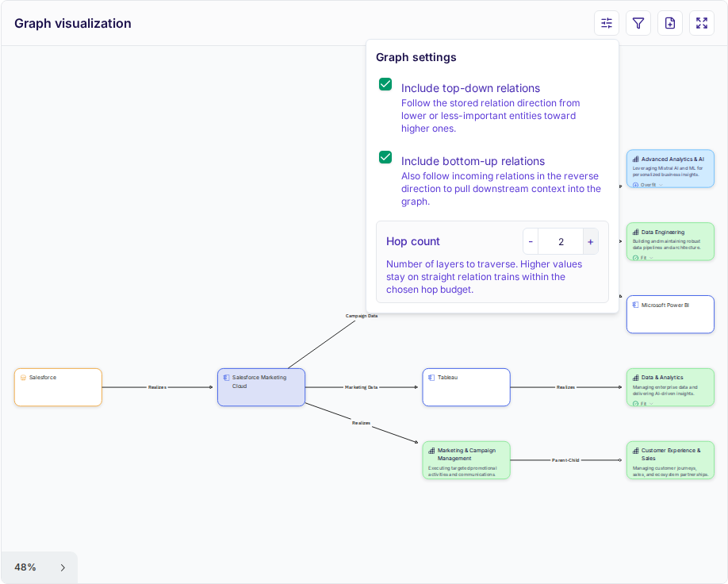The width and height of the screenshot is (728, 584).
Task: Select the Salesforce node
Action: (58, 387)
